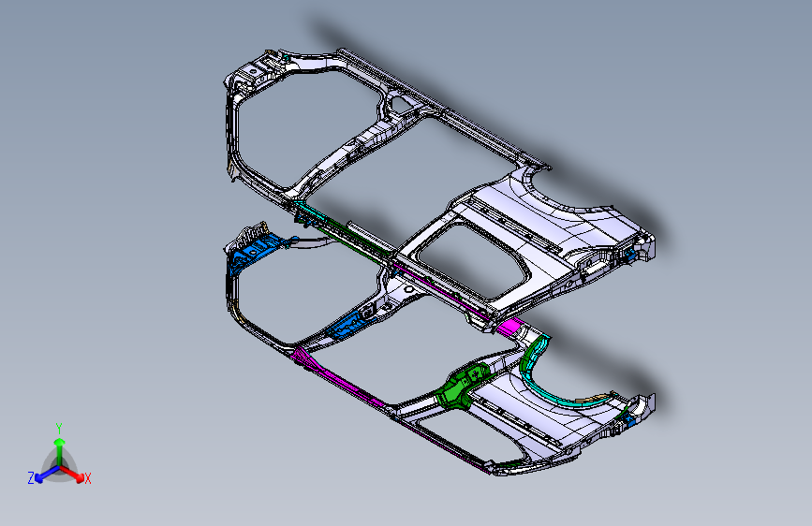The width and height of the screenshot is (812, 526).
Task: Click the blue Z axis of the orientation triad
Action: (x=42, y=475)
